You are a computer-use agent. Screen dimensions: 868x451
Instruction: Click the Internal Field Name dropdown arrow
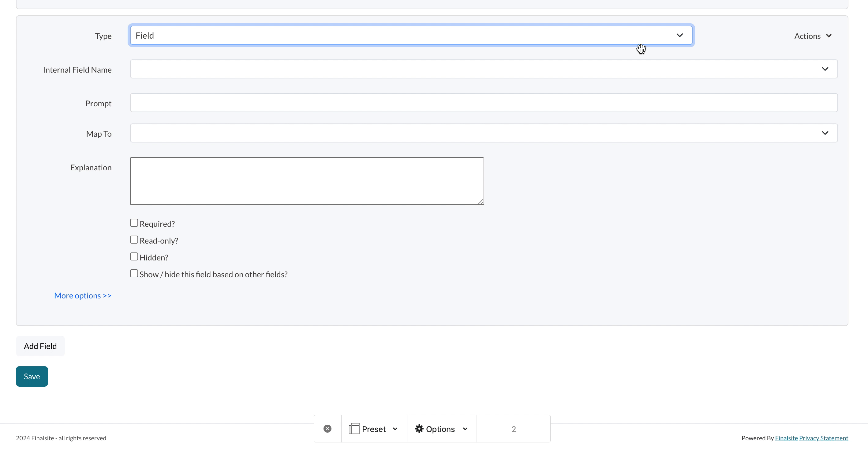pyautogui.click(x=825, y=69)
